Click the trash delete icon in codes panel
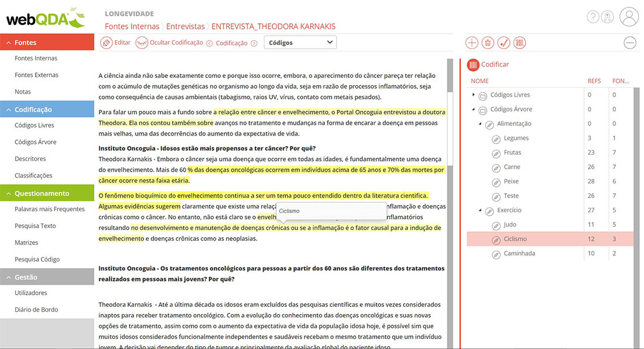The width and height of the screenshot is (644, 349). pyautogui.click(x=488, y=43)
